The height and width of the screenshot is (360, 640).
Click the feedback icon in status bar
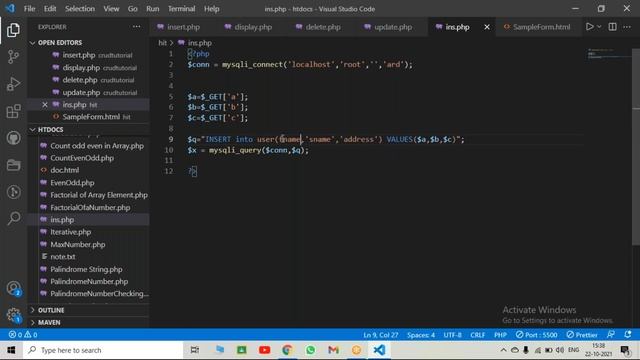click(x=611, y=335)
